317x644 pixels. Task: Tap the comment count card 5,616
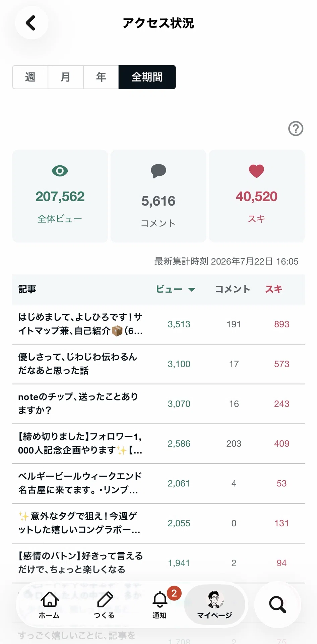(x=158, y=196)
